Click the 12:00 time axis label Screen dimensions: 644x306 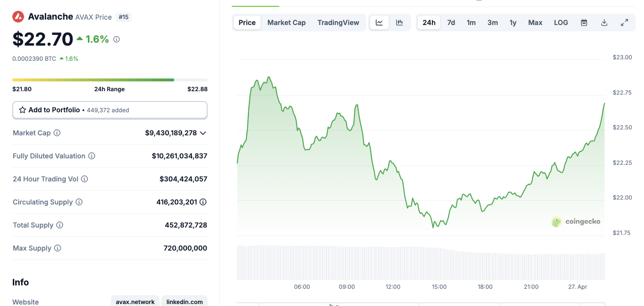(393, 287)
